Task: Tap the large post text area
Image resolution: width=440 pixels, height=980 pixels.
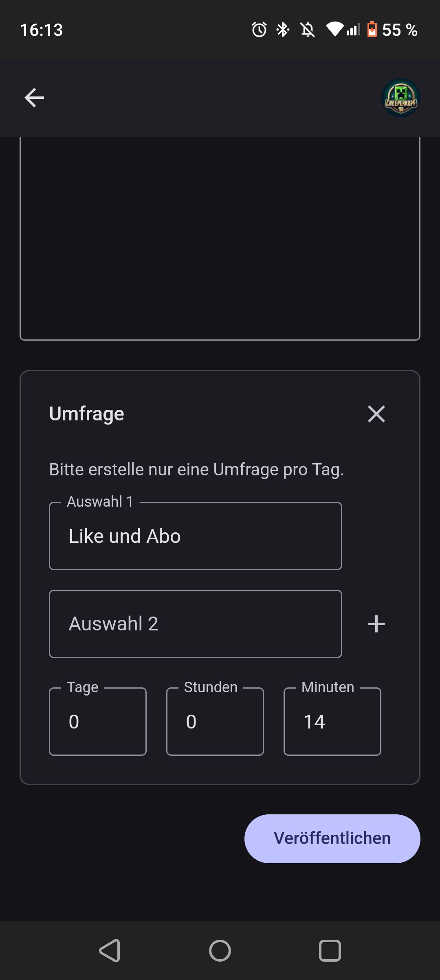Action: (220, 238)
